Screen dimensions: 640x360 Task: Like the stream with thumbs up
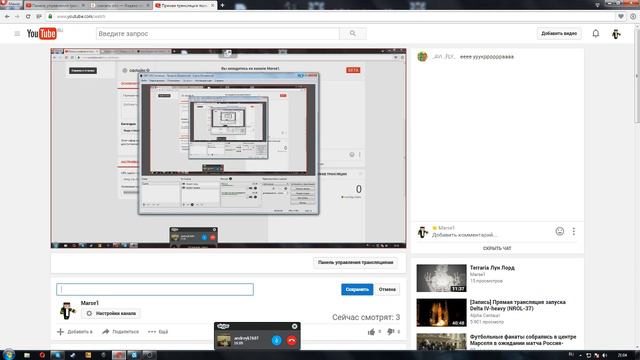point(371,332)
